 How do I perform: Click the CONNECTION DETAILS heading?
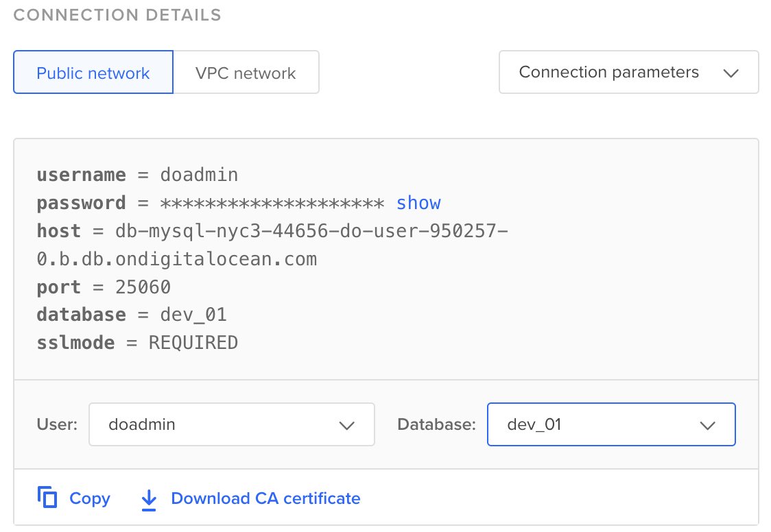point(117,15)
